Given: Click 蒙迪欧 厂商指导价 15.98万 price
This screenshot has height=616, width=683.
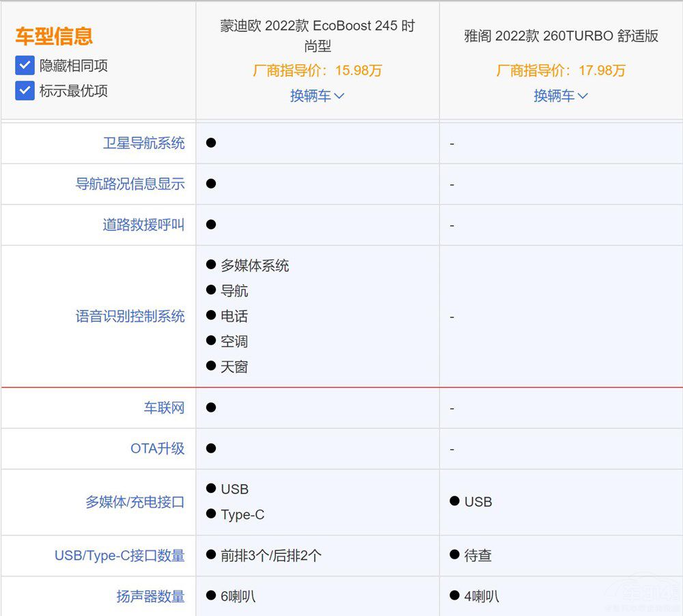Looking at the screenshot, I should coord(317,70).
